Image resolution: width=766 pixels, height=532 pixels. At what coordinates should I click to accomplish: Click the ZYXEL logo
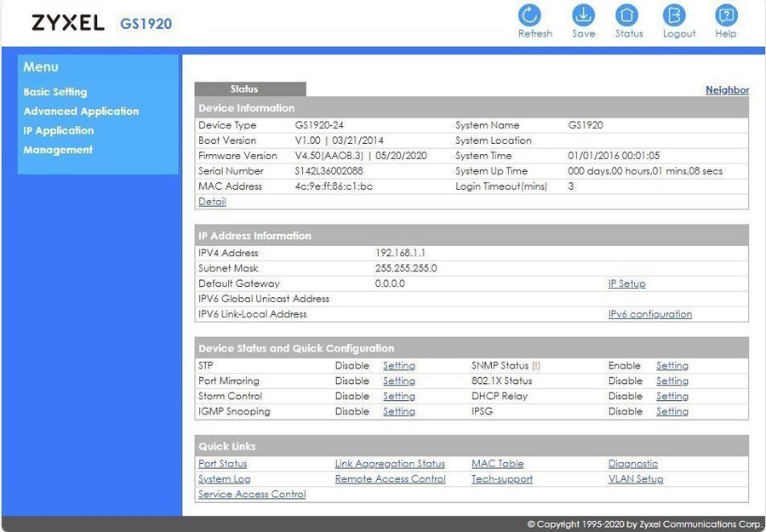point(67,23)
